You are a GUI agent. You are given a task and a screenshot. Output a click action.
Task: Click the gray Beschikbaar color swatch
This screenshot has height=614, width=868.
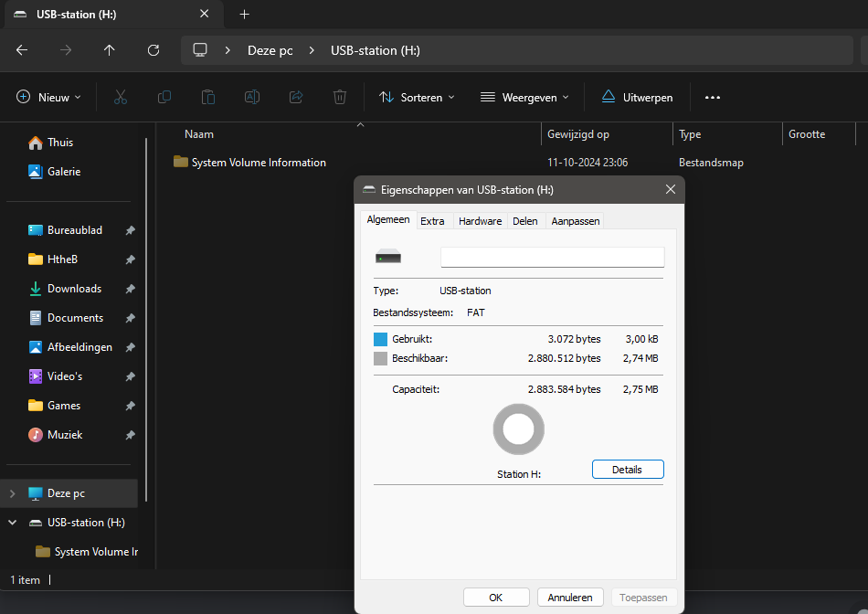point(380,358)
